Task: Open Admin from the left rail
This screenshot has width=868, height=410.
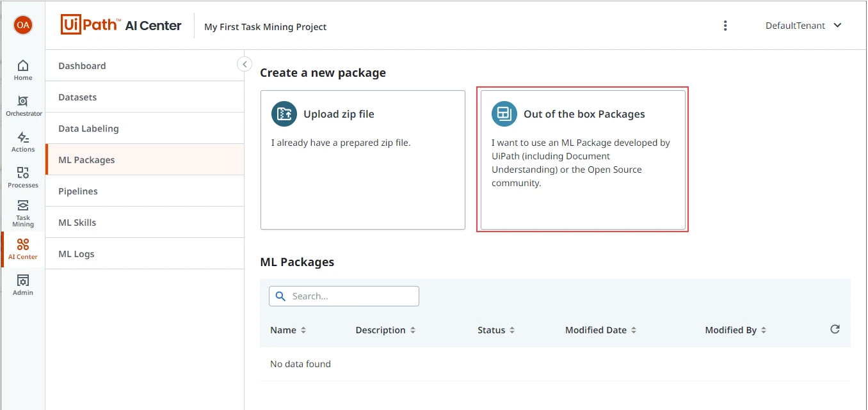Action: 23,285
